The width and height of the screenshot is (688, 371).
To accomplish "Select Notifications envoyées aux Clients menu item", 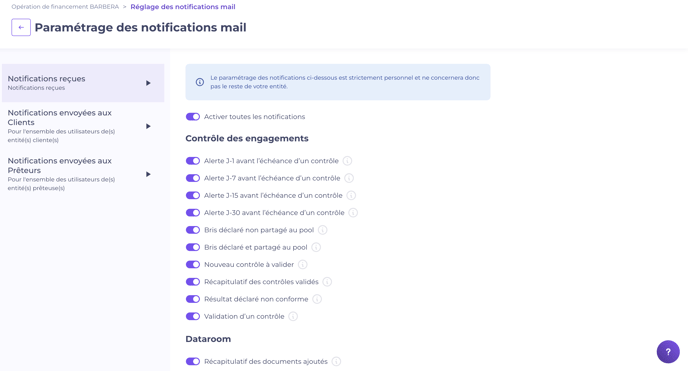I will coord(83,126).
